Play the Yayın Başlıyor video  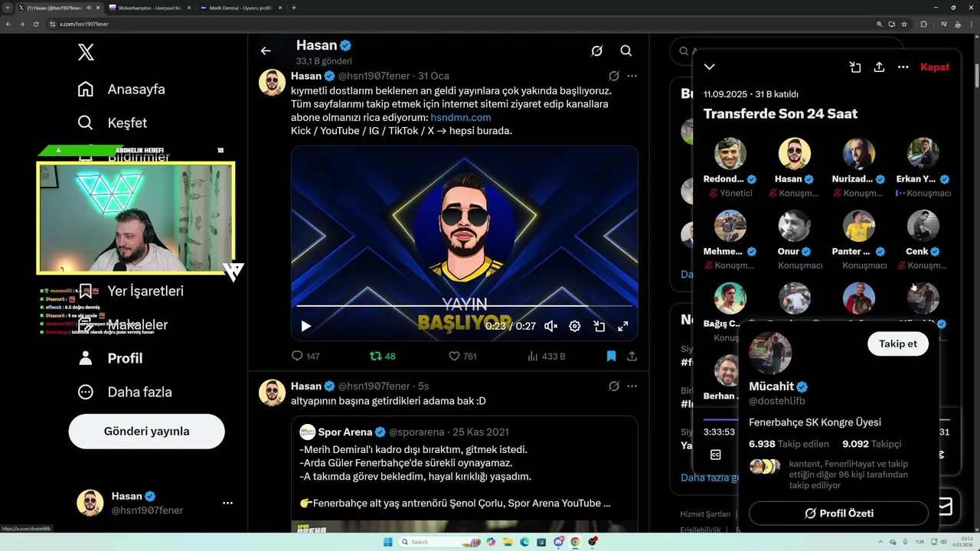tap(305, 326)
